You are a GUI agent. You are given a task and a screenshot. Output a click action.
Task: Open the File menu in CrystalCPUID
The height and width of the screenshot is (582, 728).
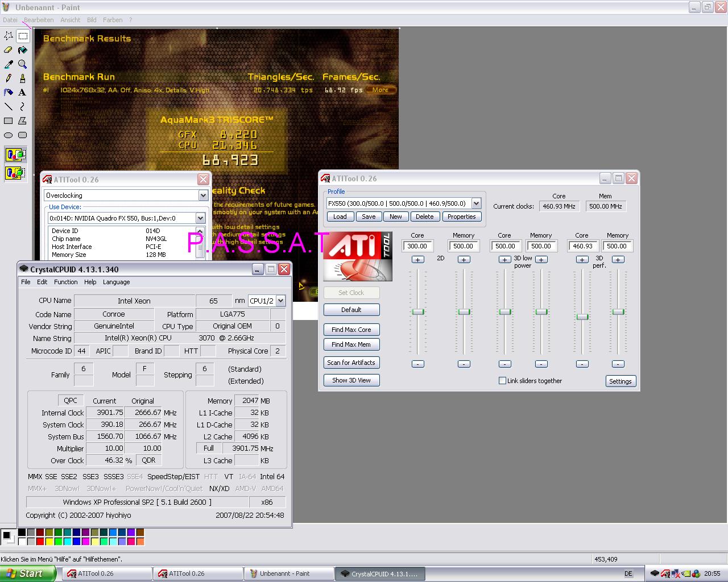coord(26,282)
